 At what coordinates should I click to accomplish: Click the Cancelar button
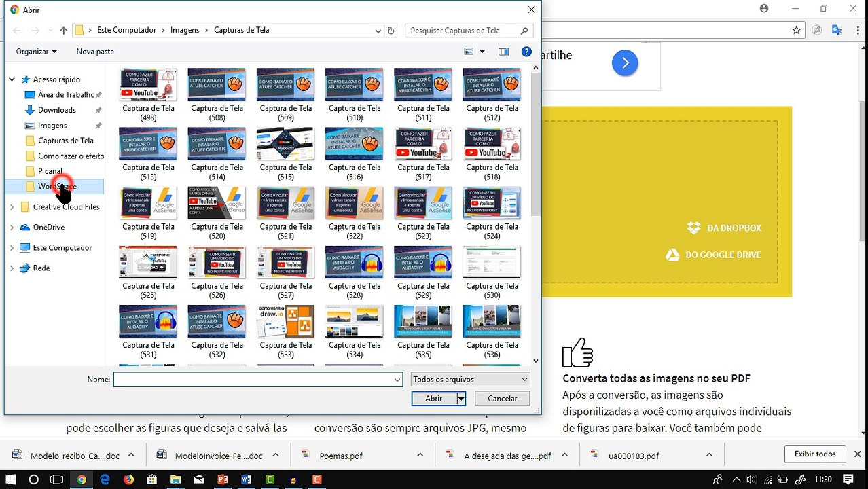pyautogui.click(x=503, y=399)
